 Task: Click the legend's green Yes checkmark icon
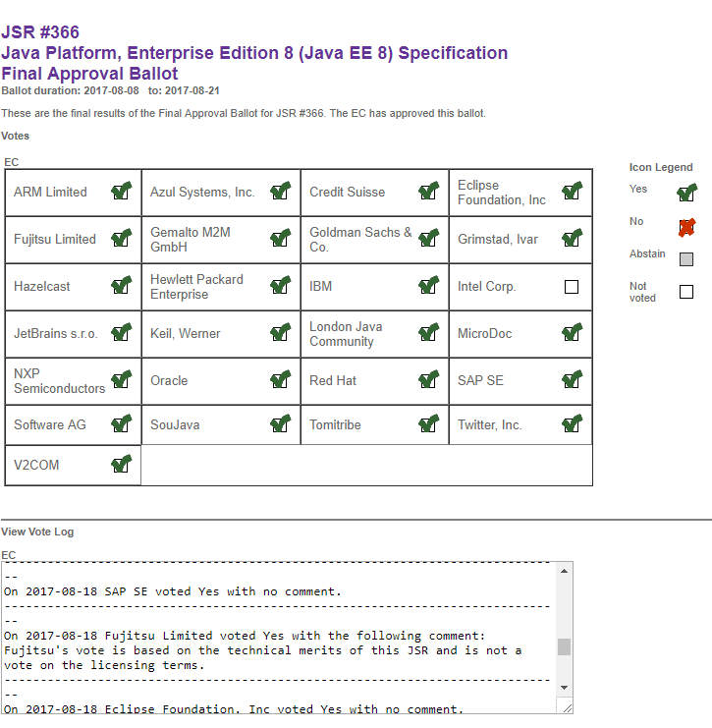tap(686, 193)
